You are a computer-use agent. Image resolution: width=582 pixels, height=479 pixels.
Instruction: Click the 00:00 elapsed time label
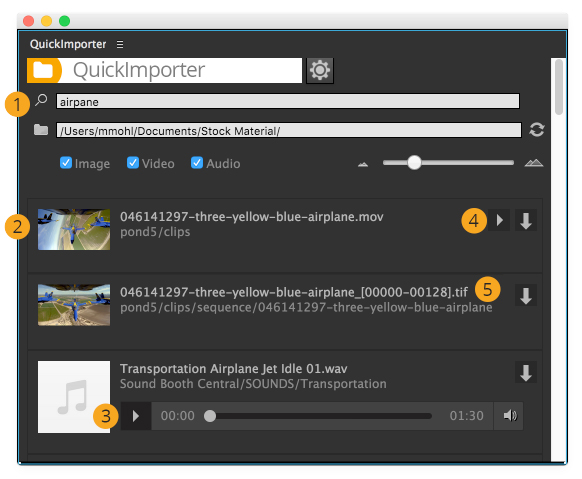pos(177,416)
